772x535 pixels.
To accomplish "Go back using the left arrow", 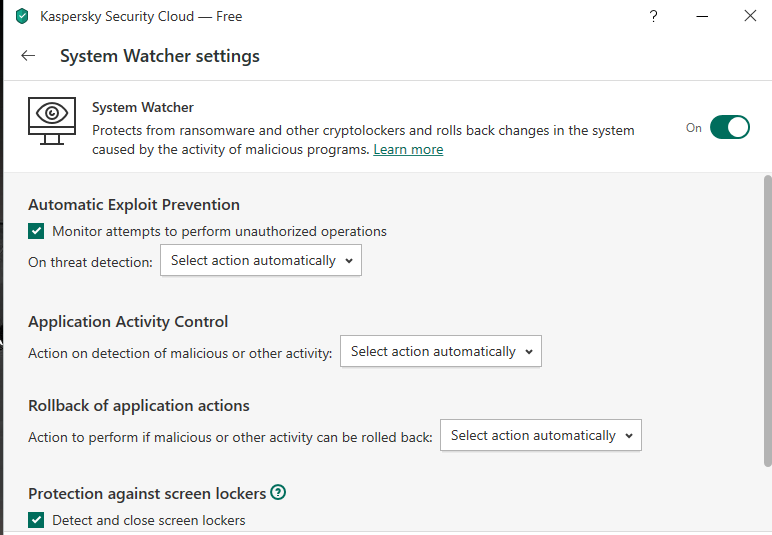I will pos(28,56).
